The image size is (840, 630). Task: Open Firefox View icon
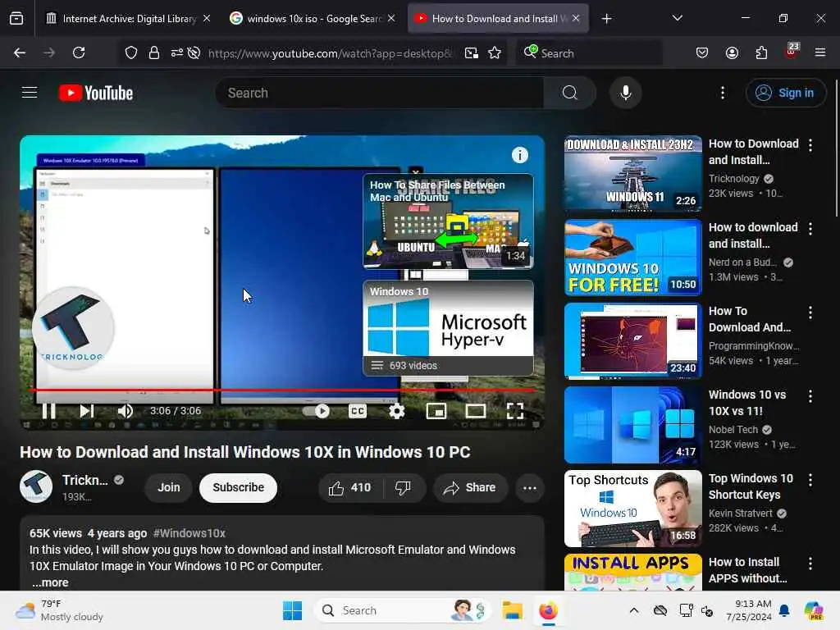tap(16, 19)
